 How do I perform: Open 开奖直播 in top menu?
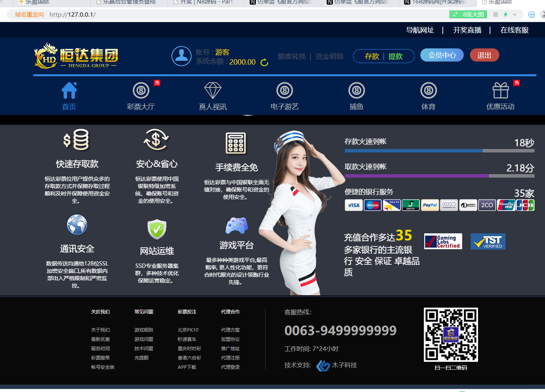[x=467, y=30]
